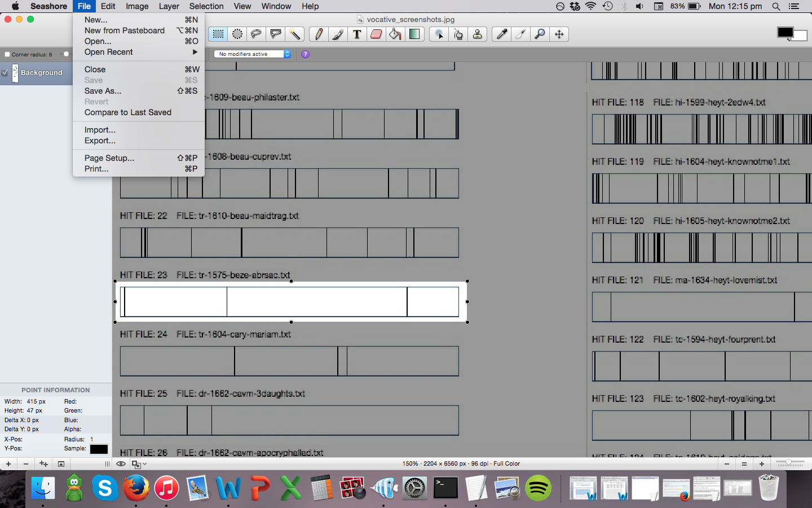Open Spotify from the Dock

539,488
